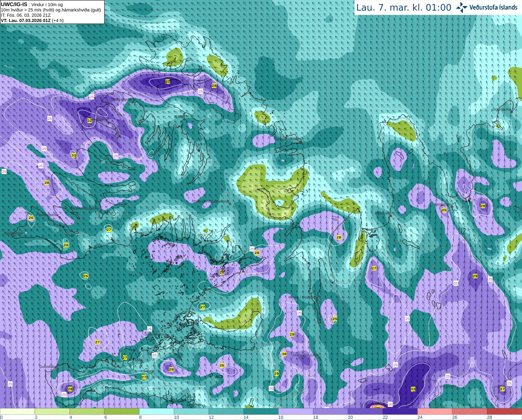Click the yellow gust value 32 beside Flateyri

pos(90,121)
